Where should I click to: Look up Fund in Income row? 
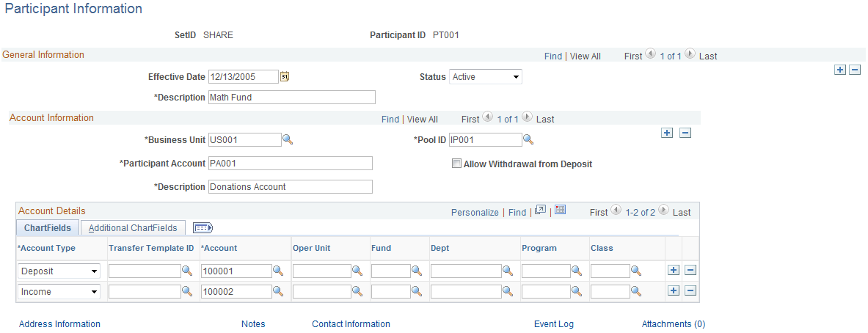[x=416, y=292]
